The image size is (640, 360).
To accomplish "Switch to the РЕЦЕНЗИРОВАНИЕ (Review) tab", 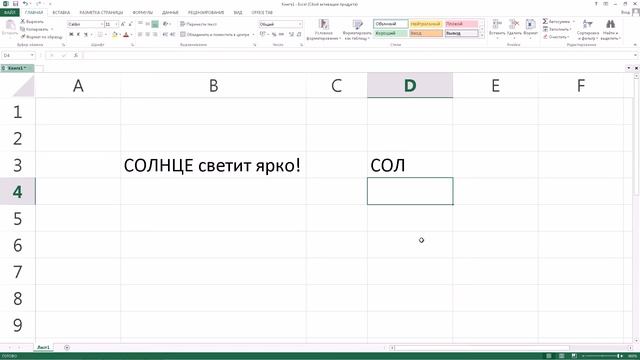I will pyautogui.click(x=206, y=13).
